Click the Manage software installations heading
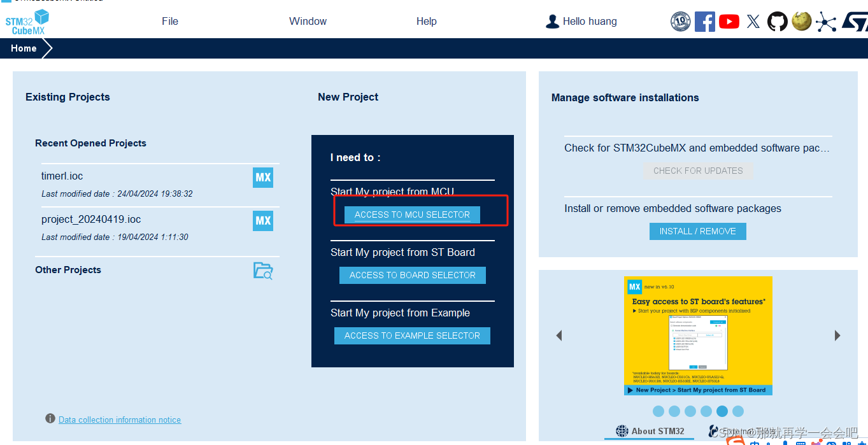The image size is (868, 445). (x=625, y=98)
